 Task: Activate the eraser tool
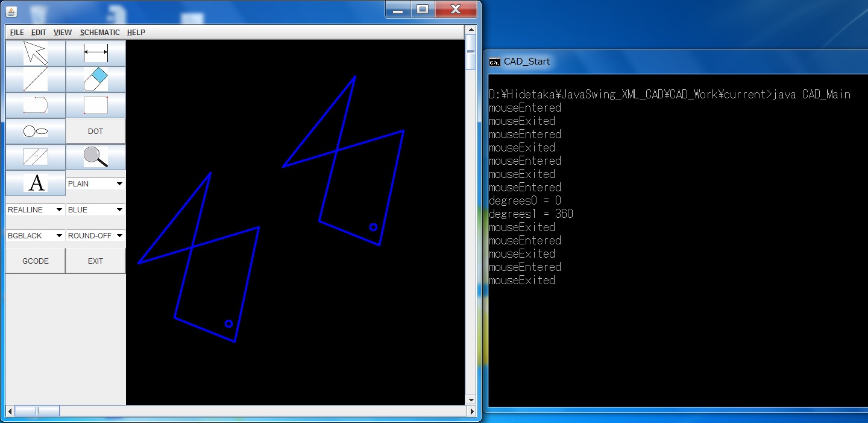pos(95,79)
